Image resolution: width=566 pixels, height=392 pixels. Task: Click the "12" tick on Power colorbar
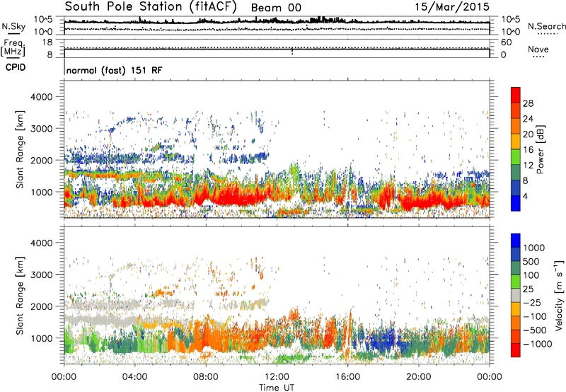click(528, 166)
